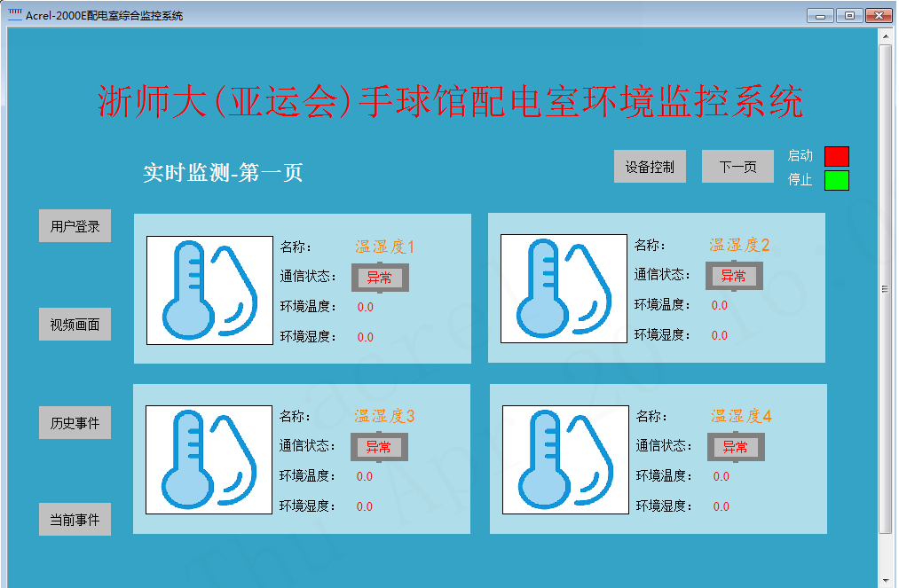The width and height of the screenshot is (899, 588).
Task: Open the 用户登录 user login page
Action: [75, 226]
